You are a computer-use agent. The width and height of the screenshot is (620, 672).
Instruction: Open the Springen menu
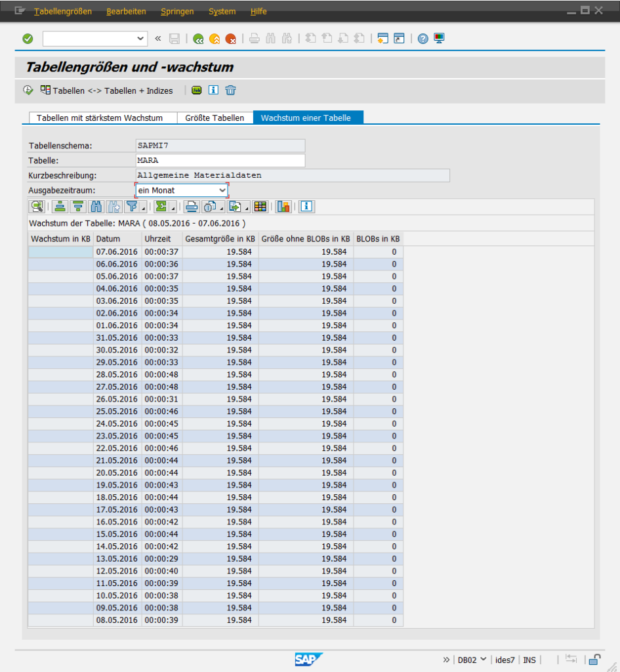click(x=177, y=12)
